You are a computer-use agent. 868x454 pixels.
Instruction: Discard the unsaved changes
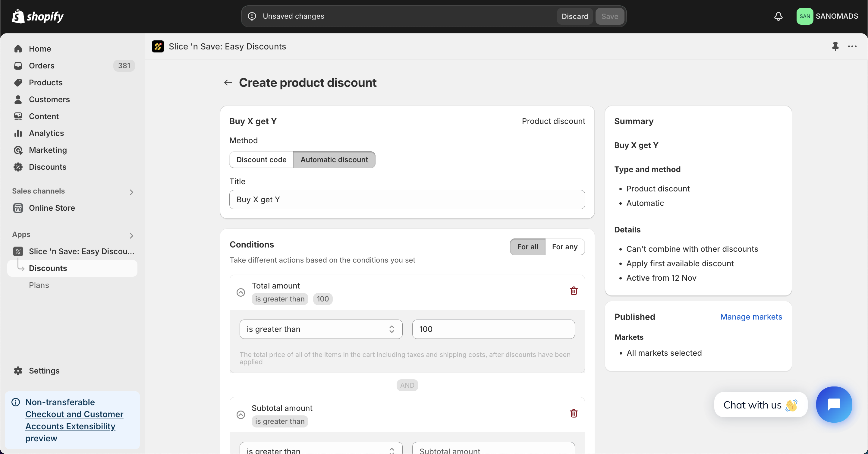[x=574, y=16]
